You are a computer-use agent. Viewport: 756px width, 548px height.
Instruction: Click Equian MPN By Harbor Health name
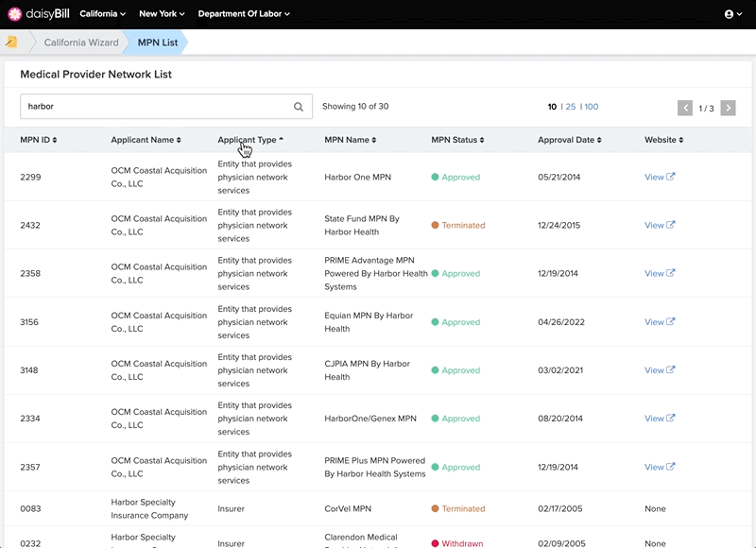(x=369, y=322)
